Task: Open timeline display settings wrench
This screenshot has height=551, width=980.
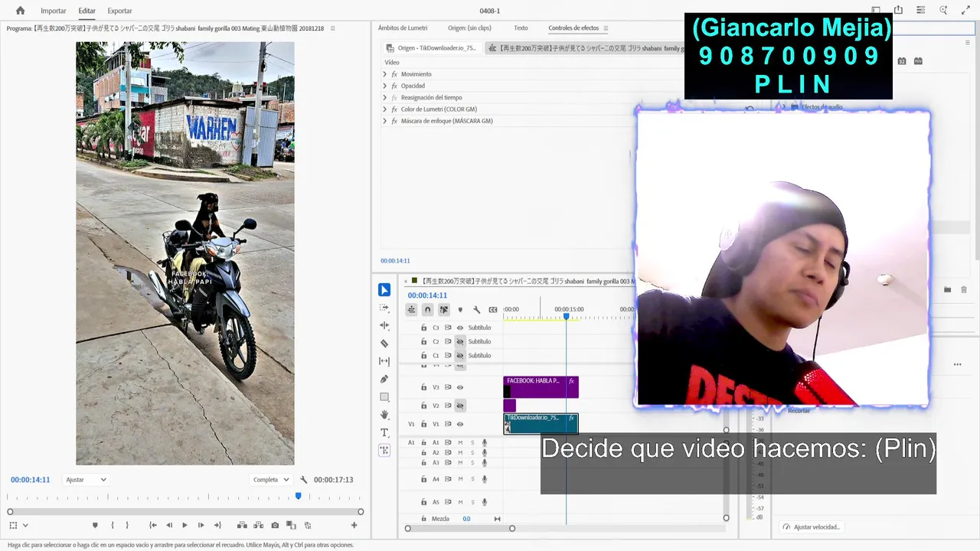Action: coord(476,310)
